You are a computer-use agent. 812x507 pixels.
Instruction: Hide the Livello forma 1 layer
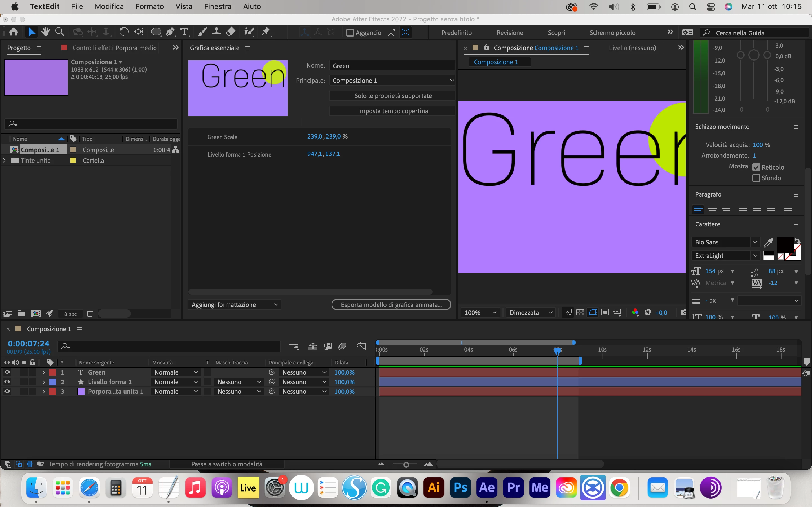pos(7,382)
